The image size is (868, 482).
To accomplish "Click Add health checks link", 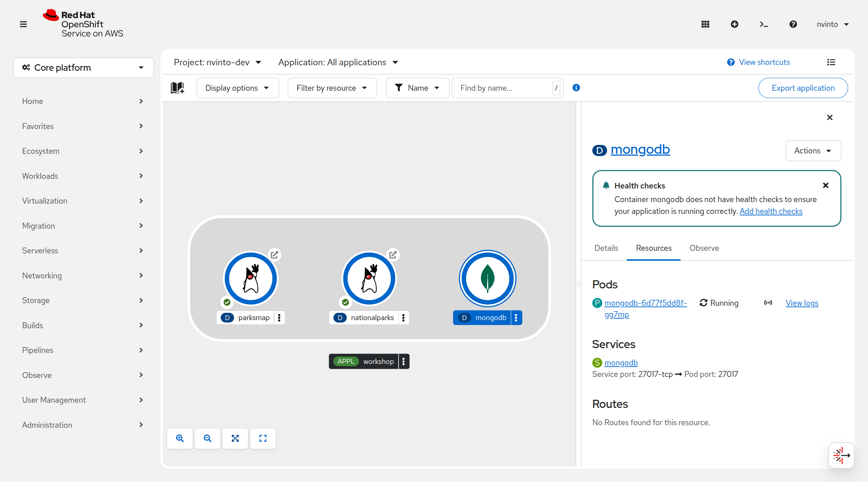I will 771,211.
